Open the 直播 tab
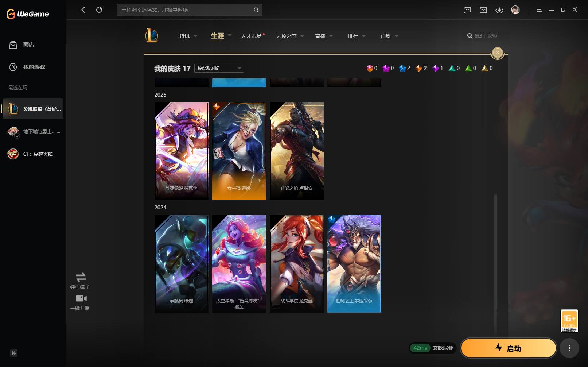The image size is (588, 367). coord(320,36)
